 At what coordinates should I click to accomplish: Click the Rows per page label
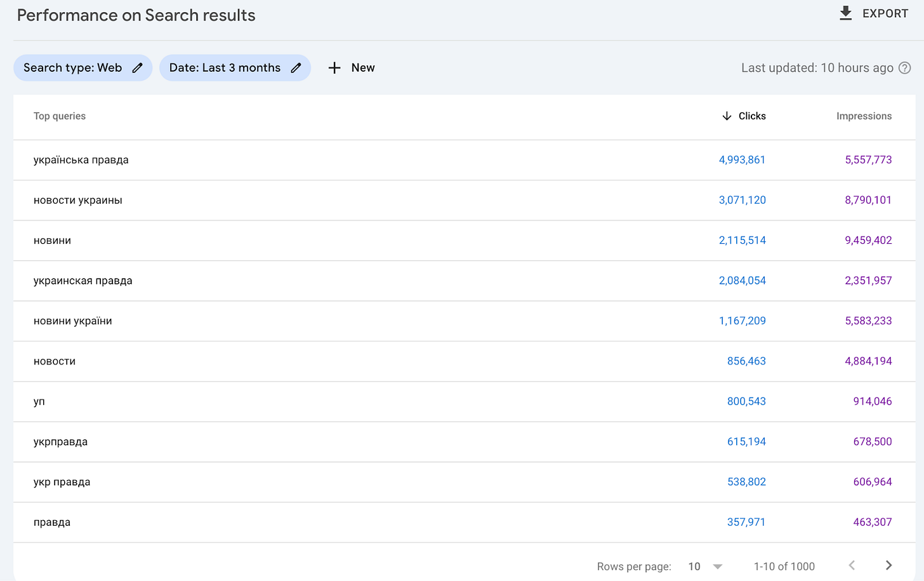tap(634, 566)
